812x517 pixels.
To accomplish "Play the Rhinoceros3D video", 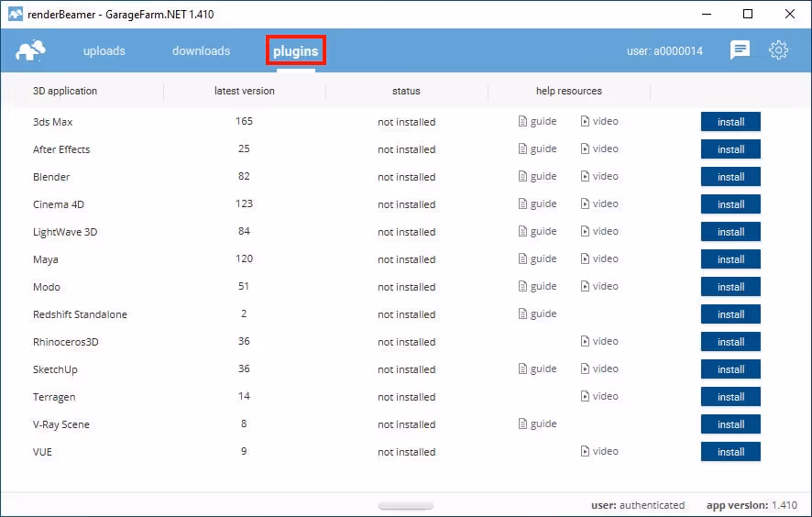I will click(x=599, y=341).
